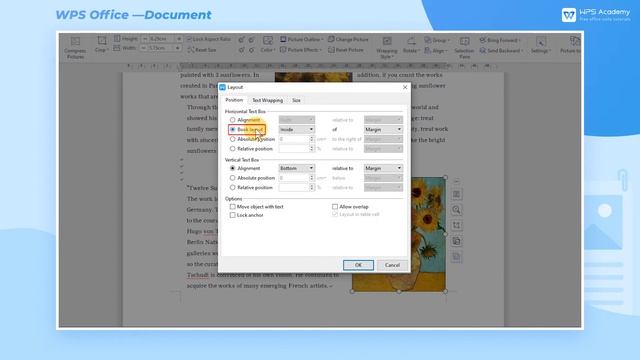Select the Book layout radio button
Viewport: 640px width, 360px height.
[x=233, y=129]
